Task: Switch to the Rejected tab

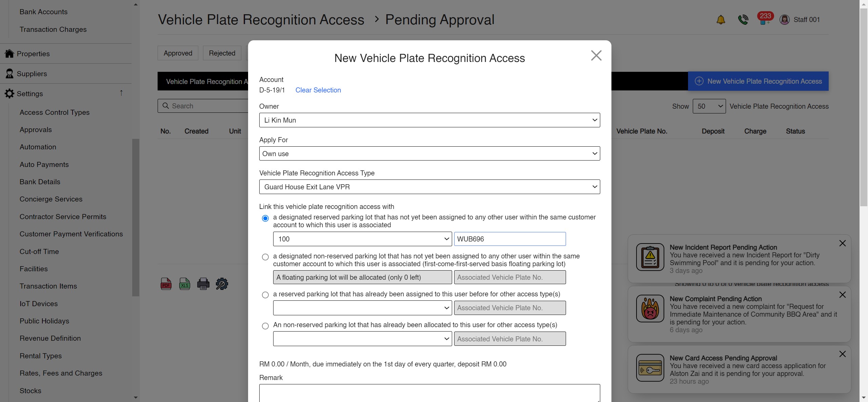Action: pyautogui.click(x=222, y=53)
